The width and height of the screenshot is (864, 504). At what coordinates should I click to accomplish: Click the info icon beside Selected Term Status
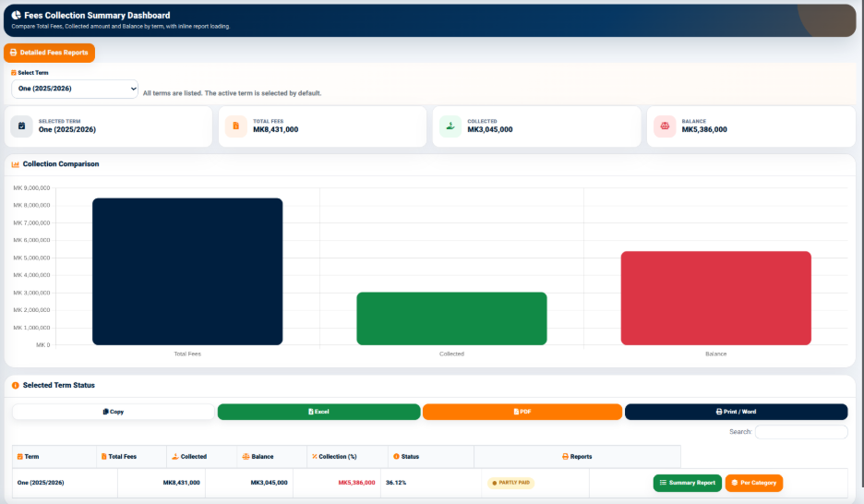coord(16,386)
